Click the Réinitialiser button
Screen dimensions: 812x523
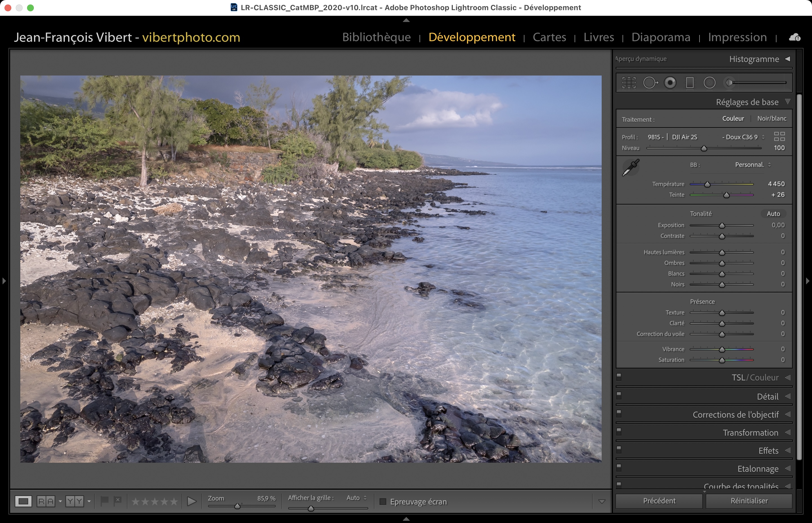point(749,500)
